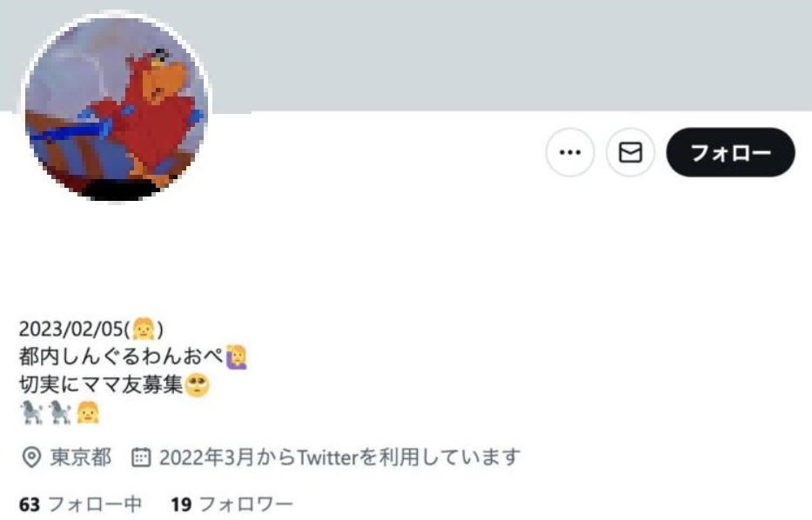Open the three-dot more options menu
The height and width of the screenshot is (520, 812).
[x=570, y=152]
